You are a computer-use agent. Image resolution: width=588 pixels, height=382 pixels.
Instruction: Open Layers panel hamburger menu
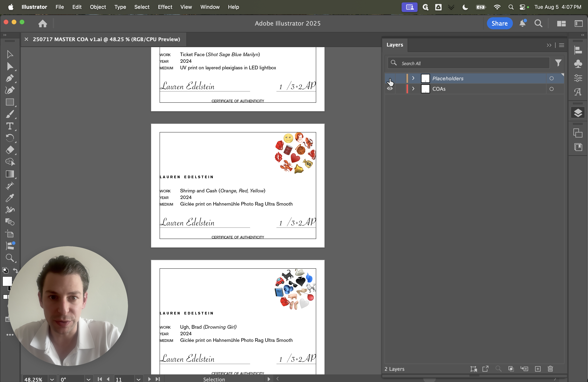pyautogui.click(x=562, y=45)
